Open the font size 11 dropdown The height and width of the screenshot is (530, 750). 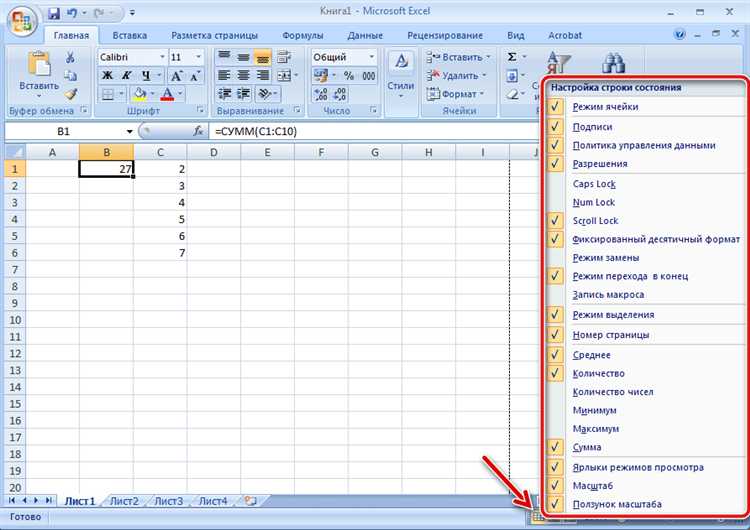click(x=198, y=57)
